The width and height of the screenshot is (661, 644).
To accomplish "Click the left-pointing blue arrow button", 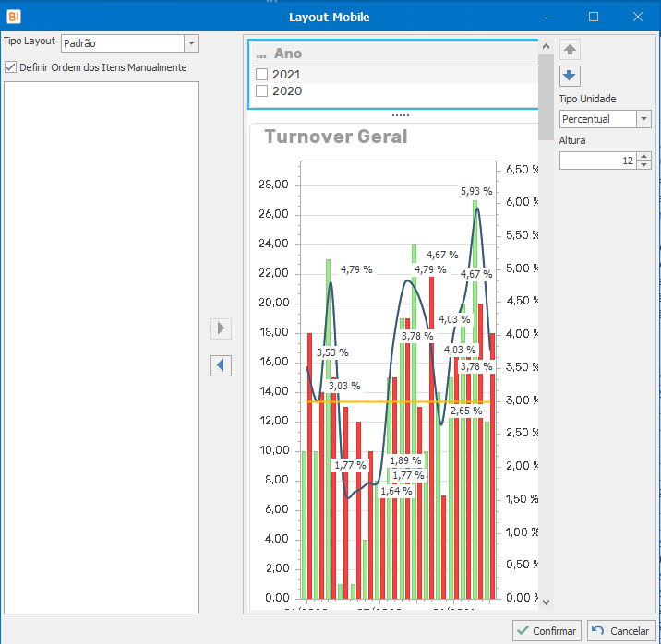I will pos(221,365).
